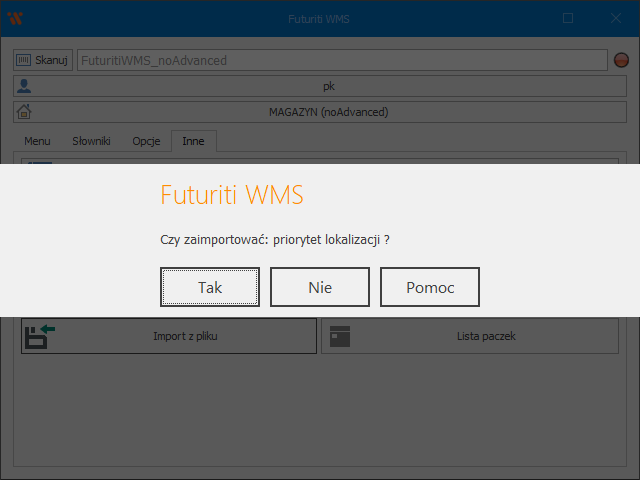Confirm import by pressing Tak

coord(210,287)
